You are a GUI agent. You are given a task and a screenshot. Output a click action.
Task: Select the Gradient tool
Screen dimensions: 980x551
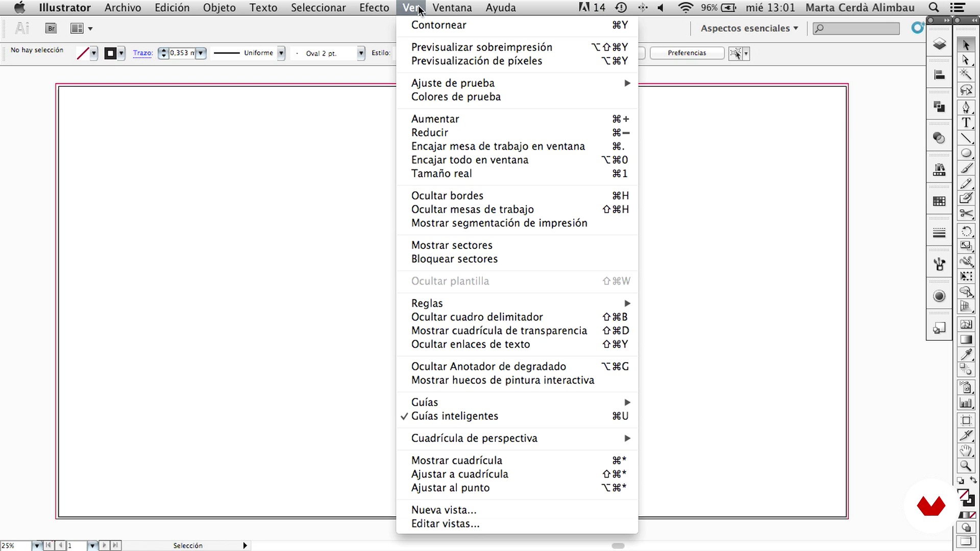pos(966,339)
